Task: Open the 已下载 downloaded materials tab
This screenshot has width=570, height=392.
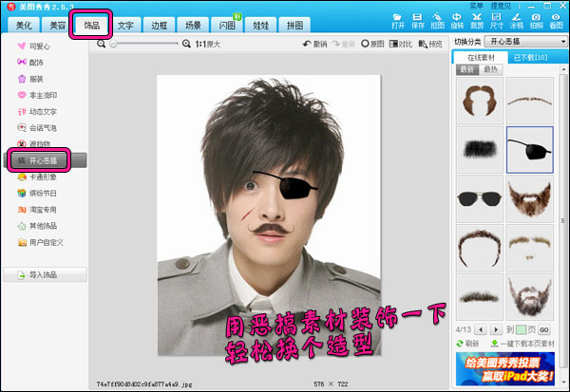Action: pyautogui.click(x=530, y=58)
